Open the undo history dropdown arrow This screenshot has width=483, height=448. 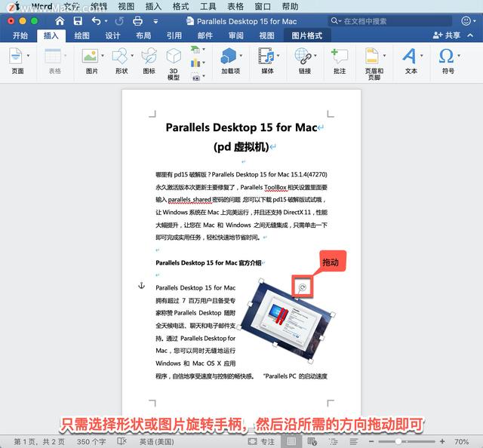coord(106,21)
